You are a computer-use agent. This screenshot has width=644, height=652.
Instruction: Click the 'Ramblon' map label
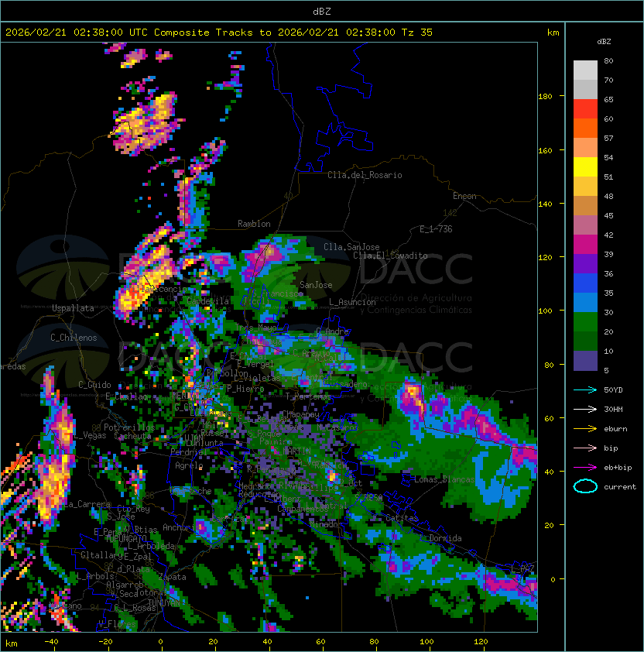tap(254, 224)
